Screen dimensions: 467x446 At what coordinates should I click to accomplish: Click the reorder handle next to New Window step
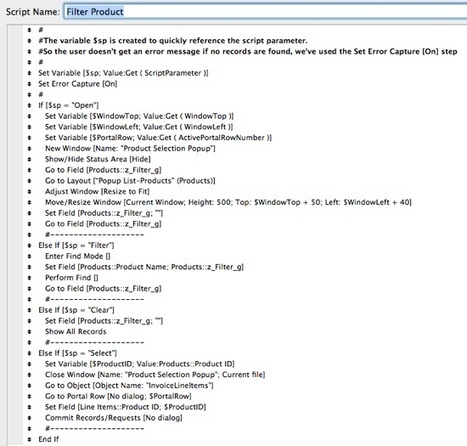(29, 149)
